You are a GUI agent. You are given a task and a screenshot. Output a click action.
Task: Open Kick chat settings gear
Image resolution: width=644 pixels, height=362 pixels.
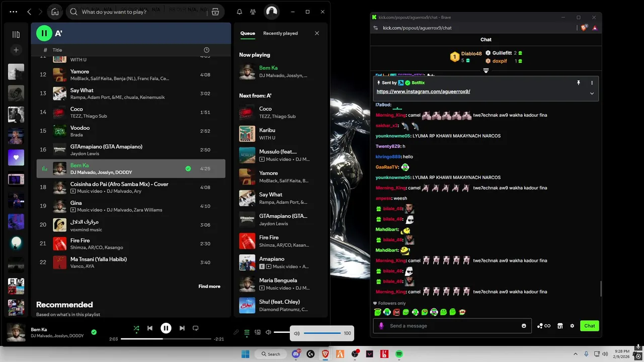[572, 326]
